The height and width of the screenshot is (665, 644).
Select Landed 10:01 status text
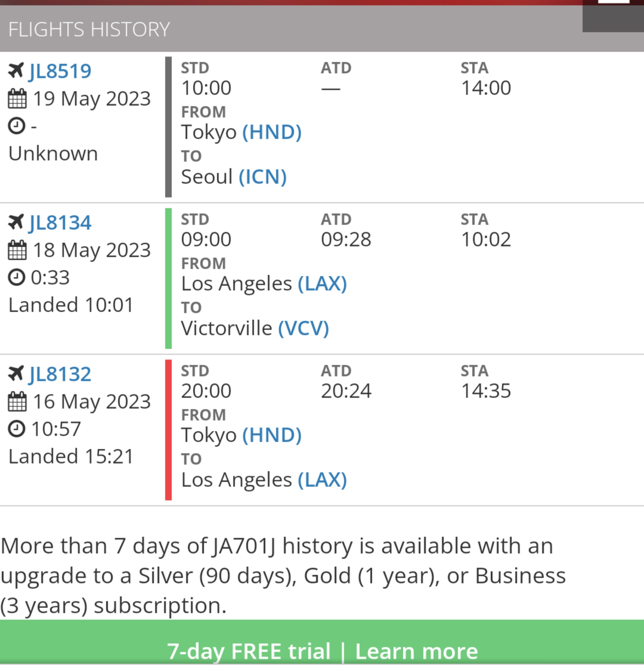[x=71, y=305]
